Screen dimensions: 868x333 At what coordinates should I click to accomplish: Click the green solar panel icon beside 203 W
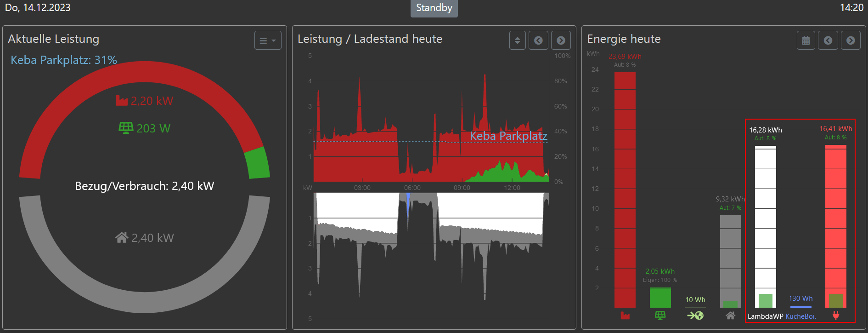click(x=126, y=127)
